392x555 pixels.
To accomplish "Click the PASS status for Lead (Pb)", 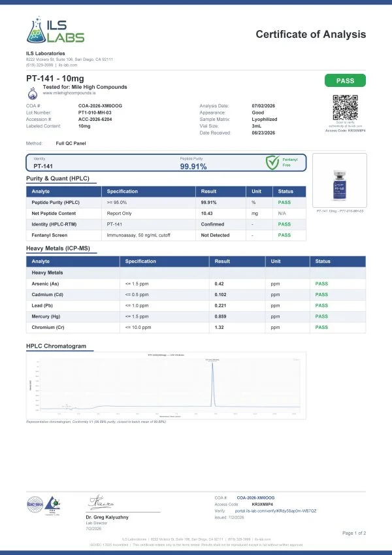I will [321, 305].
